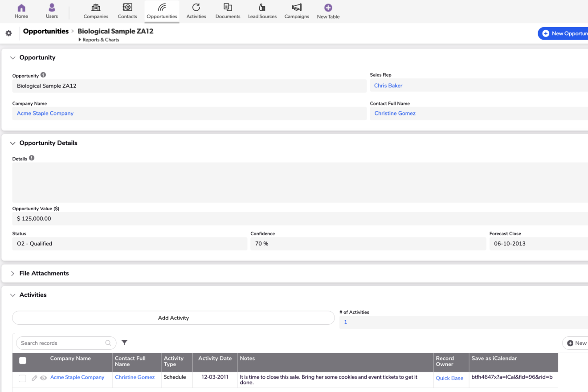Collapse the Opportunity Details section

tap(12, 143)
